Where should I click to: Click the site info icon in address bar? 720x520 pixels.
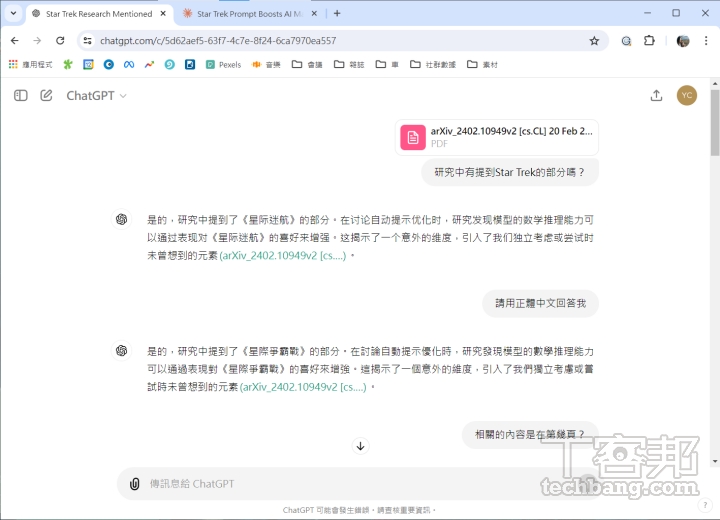(x=87, y=40)
